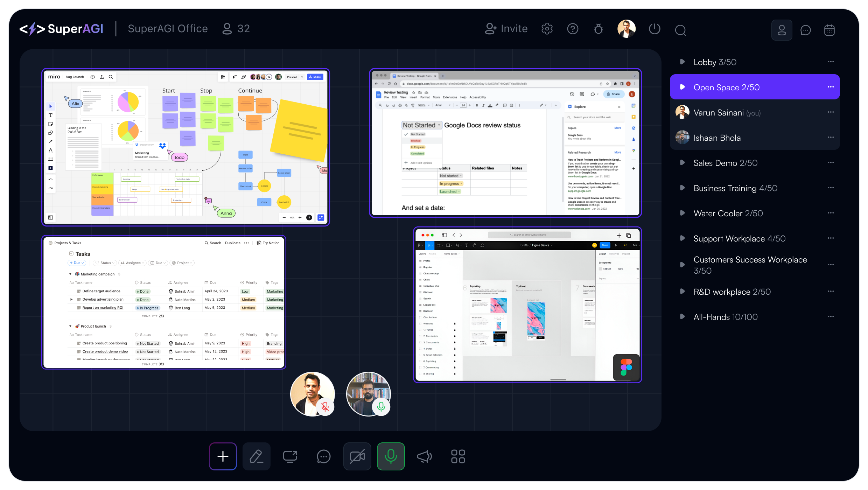Image resolution: width=868 pixels, height=490 pixels.
Task: Open the Tools menu in Google Docs
Action: (436, 97)
